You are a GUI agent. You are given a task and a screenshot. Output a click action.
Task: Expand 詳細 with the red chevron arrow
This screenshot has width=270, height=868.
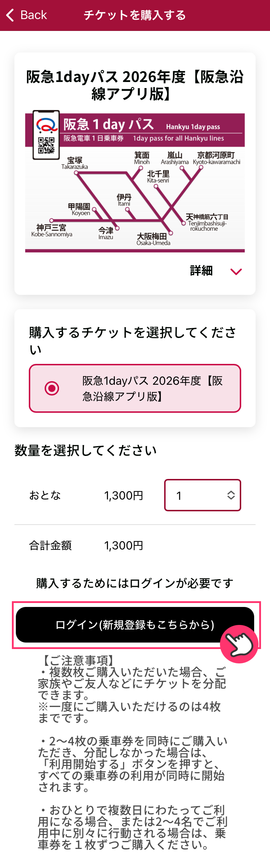click(236, 271)
